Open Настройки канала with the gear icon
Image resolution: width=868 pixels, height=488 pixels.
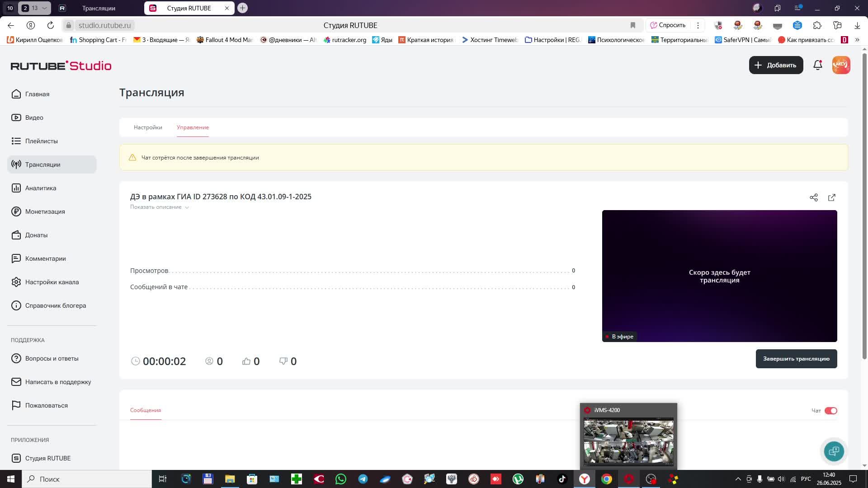click(x=52, y=282)
